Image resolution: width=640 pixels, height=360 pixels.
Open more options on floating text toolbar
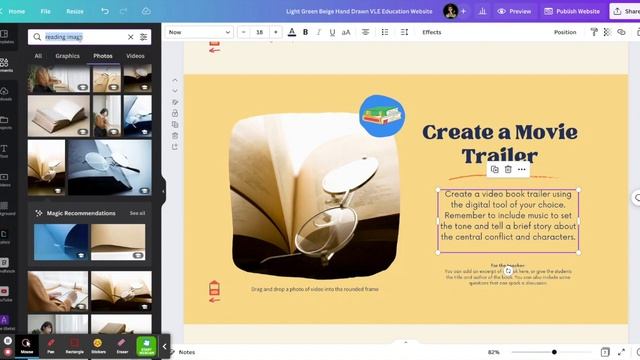click(x=522, y=169)
